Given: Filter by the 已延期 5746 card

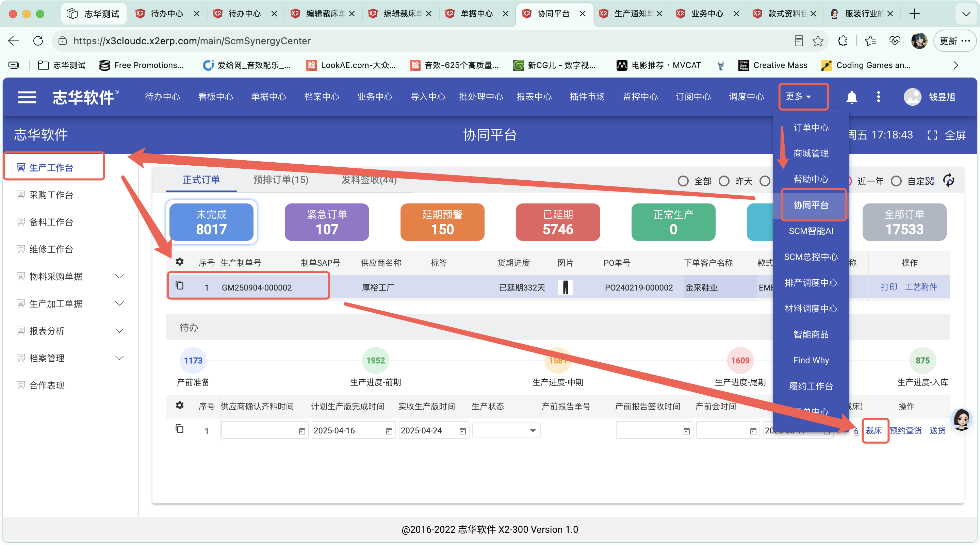Looking at the screenshot, I should pos(558,222).
